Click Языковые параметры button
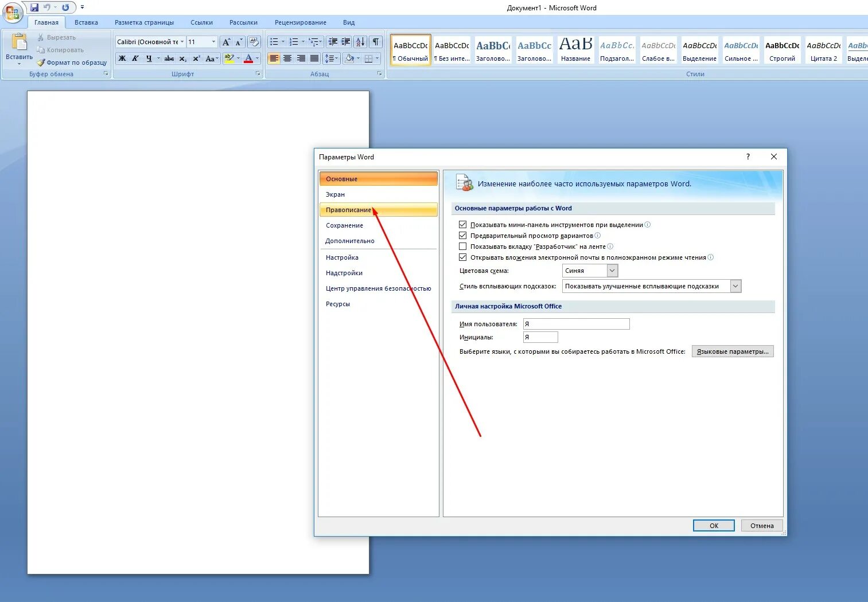868x602 pixels. pyautogui.click(x=733, y=351)
